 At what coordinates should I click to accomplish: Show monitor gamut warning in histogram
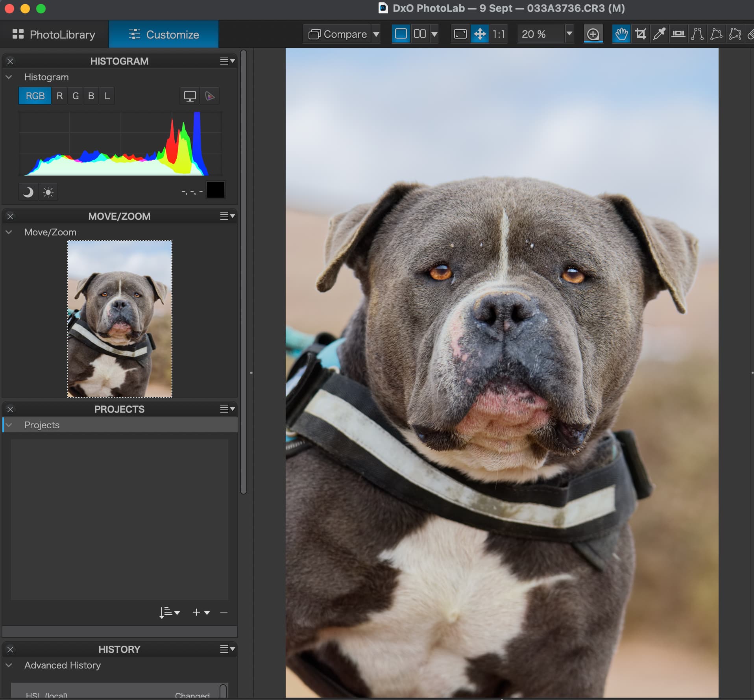(x=190, y=96)
